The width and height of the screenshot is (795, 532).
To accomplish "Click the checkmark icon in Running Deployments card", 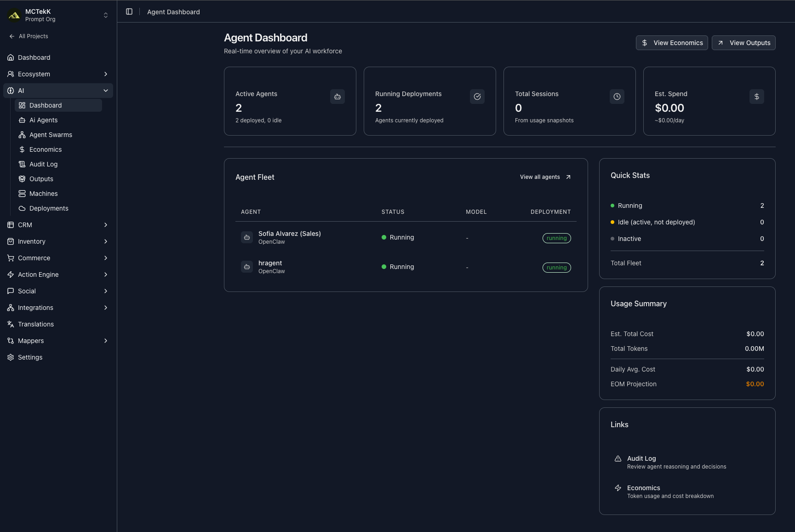I will pos(477,97).
